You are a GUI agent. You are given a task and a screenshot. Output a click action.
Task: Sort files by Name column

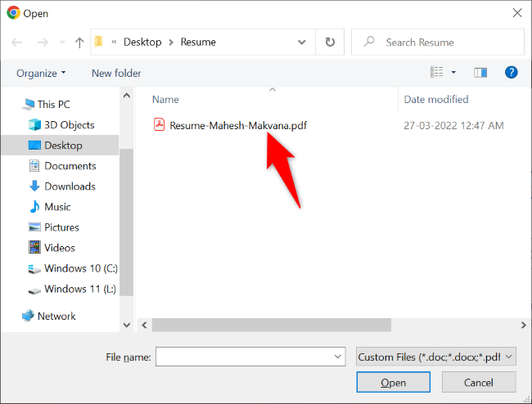pyautogui.click(x=165, y=100)
